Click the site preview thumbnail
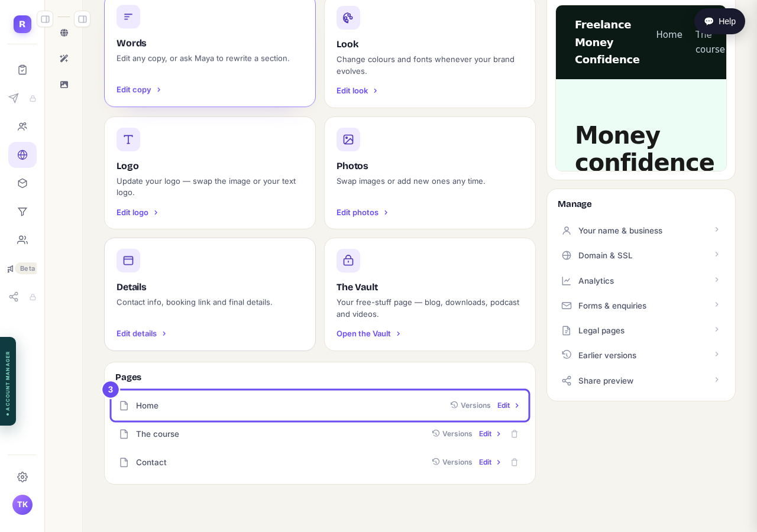 tap(641, 88)
